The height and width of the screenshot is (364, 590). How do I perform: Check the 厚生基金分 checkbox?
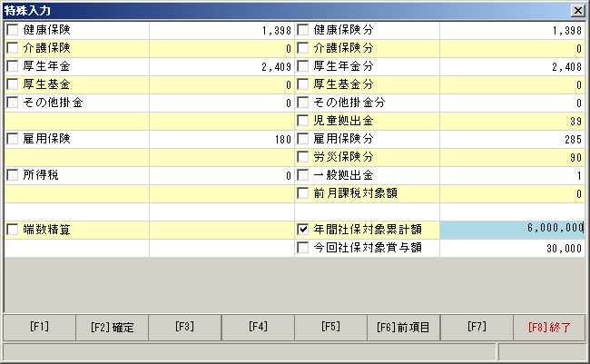[x=303, y=84]
